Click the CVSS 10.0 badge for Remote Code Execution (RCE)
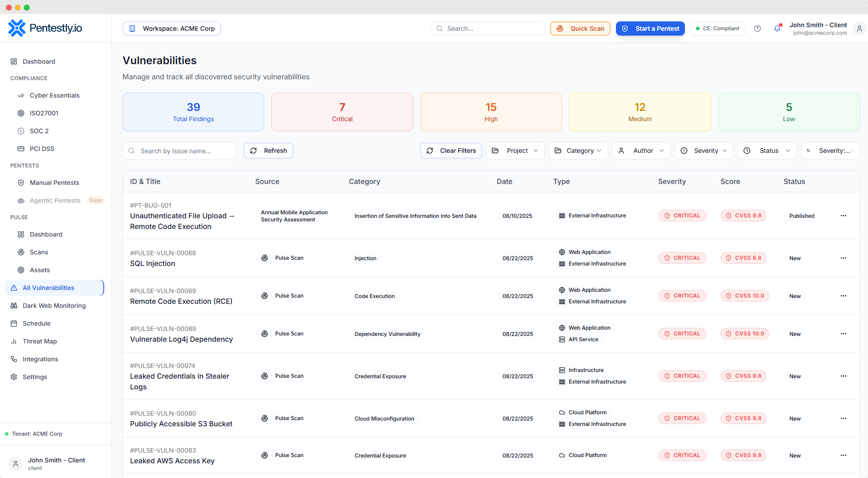Screen dimensions: 868x478 pyautogui.click(x=745, y=296)
